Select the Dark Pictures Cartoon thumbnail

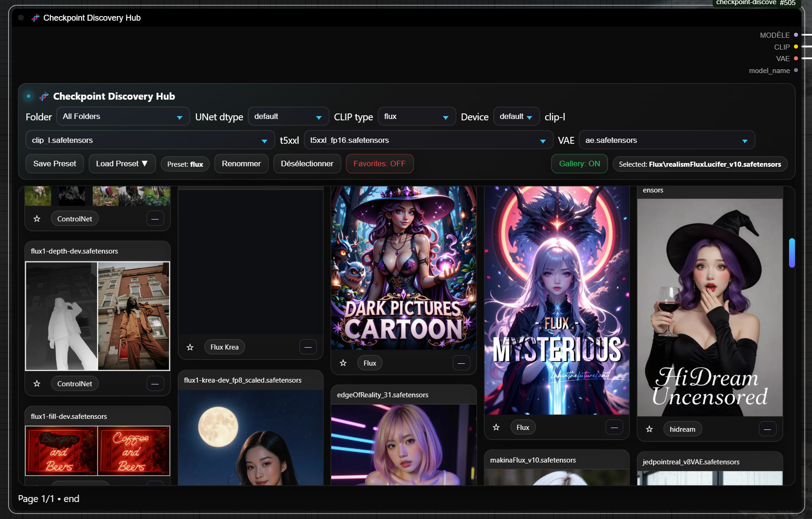click(x=403, y=268)
